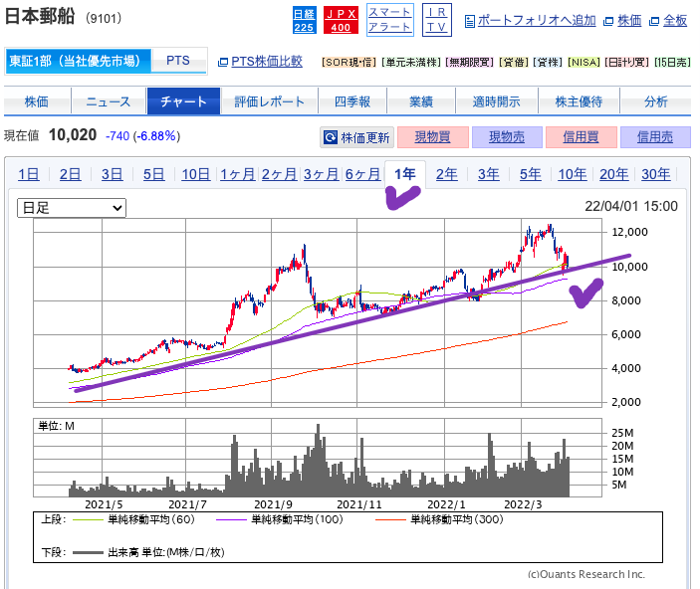Viewport: 700px width, 589px height.
Task: Select the 2日 chart period
Action: (71, 174)
